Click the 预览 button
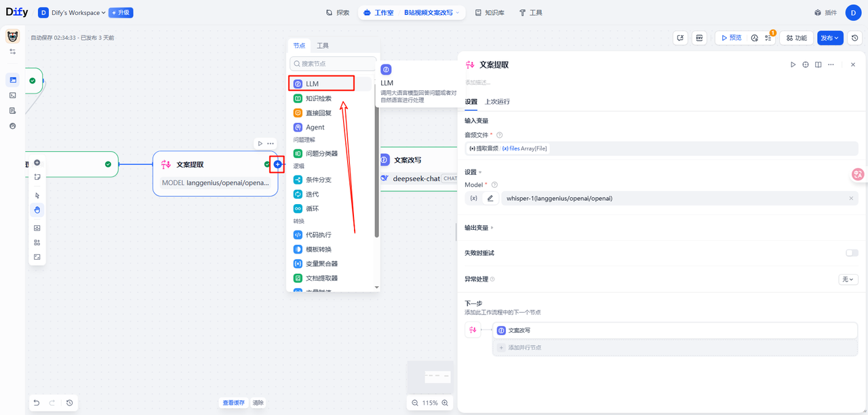868x415 pixels. (731, 38)
